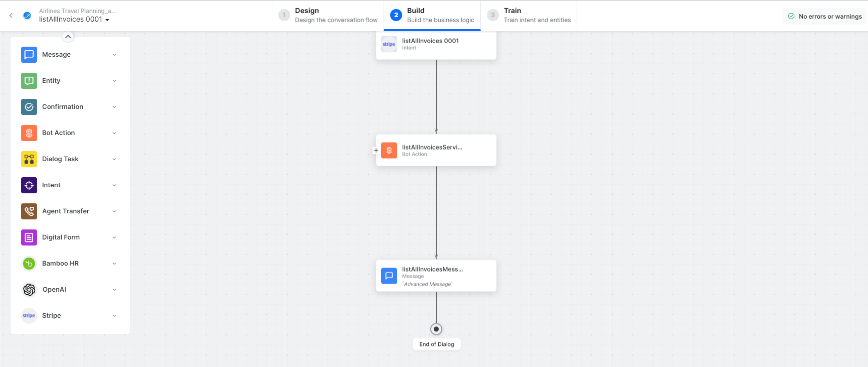Screen dimensions: 868x367
Task: Expand the Stripe category chevron
Action: coord(114,316)
